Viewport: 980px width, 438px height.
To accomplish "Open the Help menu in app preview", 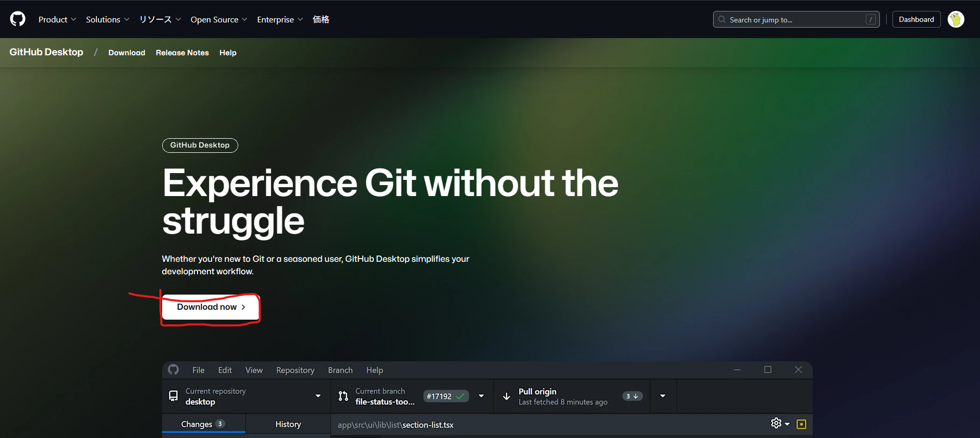I will pos(375,370).
